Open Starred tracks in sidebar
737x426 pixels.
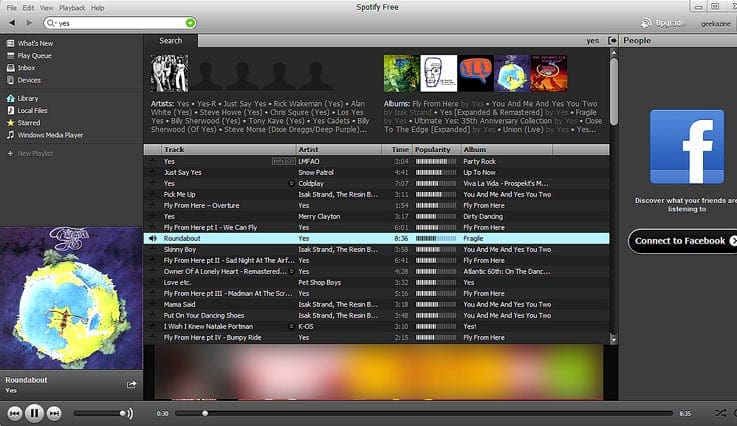pyautogui.click(x=29, y=122)
